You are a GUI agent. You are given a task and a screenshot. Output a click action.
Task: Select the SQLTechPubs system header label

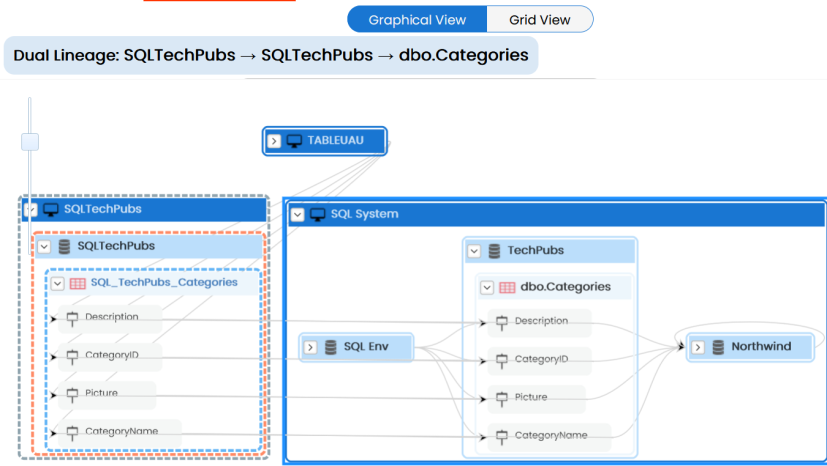[x=102, y=209]
